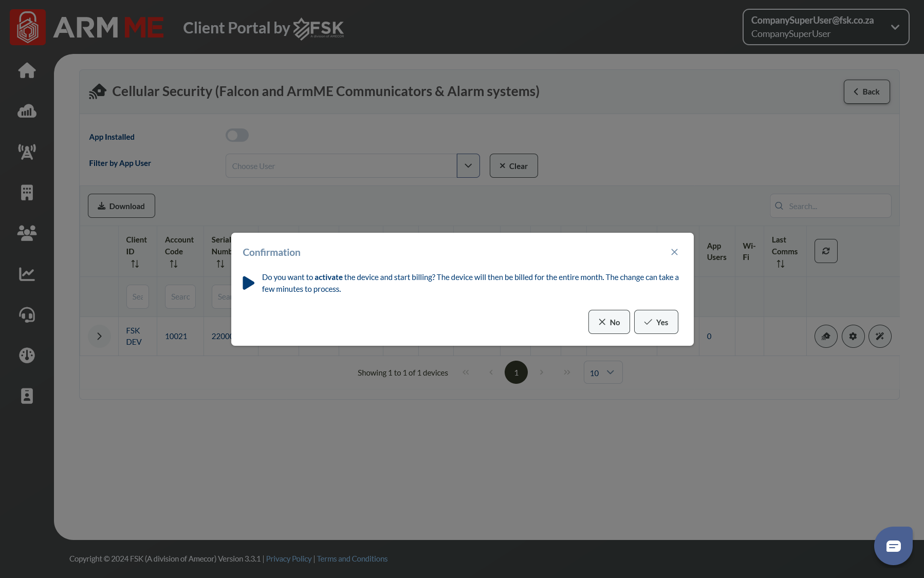Toggle the App Installed switch
Viewport: 924px width, 578px height.
[x=237, y=136]
